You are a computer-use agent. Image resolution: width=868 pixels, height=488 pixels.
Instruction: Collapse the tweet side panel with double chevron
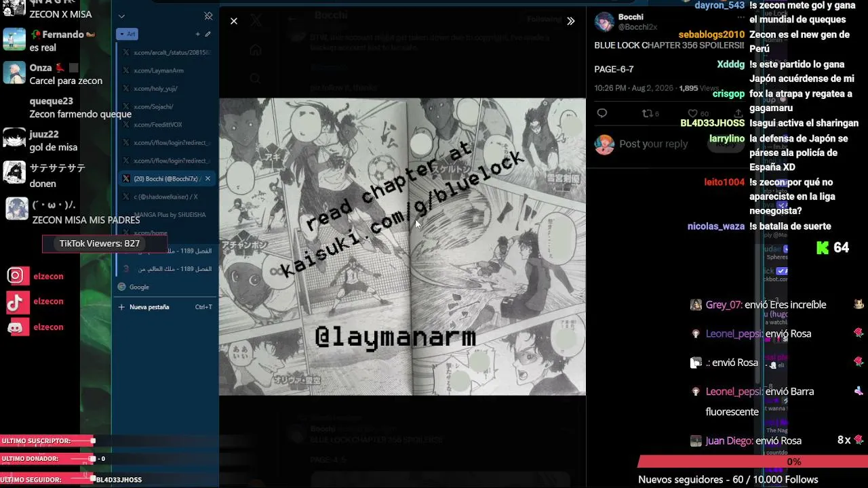pyautogui.click(x=571, y=21)
